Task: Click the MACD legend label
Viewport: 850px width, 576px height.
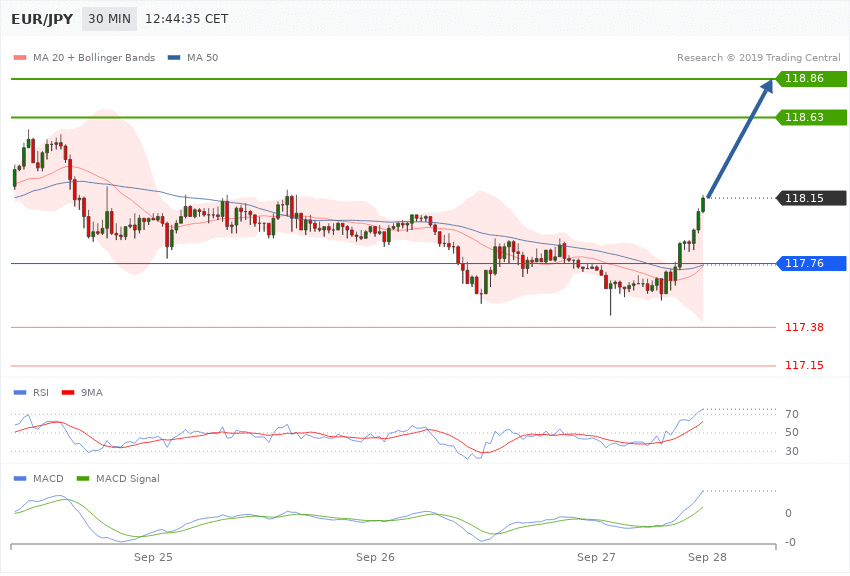Action: 48,479
